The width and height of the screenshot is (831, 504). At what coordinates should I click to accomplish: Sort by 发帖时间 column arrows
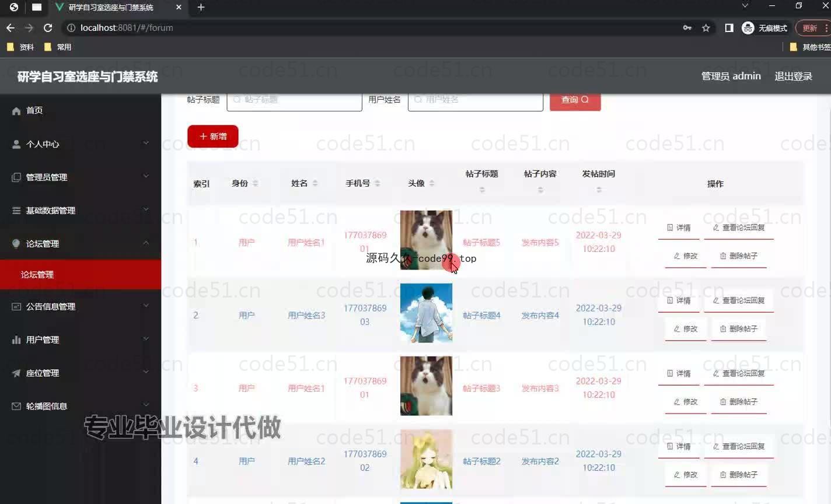pos(599,190)
